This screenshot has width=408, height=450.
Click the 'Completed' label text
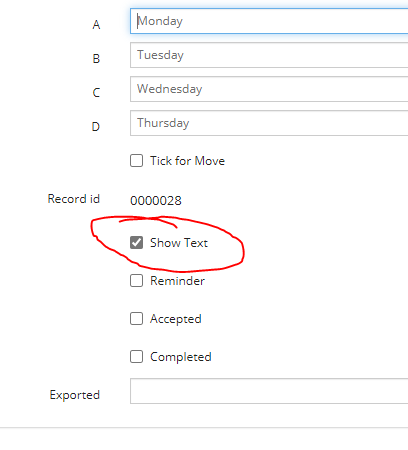click(181, 357)
